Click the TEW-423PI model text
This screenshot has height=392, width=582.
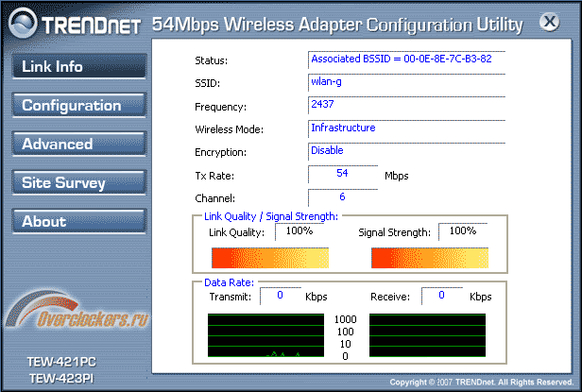(x=61, y=379)
